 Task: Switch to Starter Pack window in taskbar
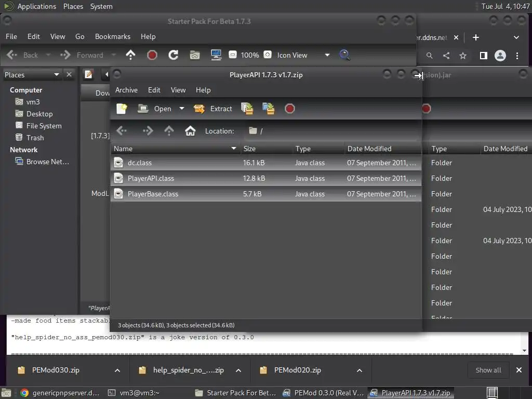point(236,393)
